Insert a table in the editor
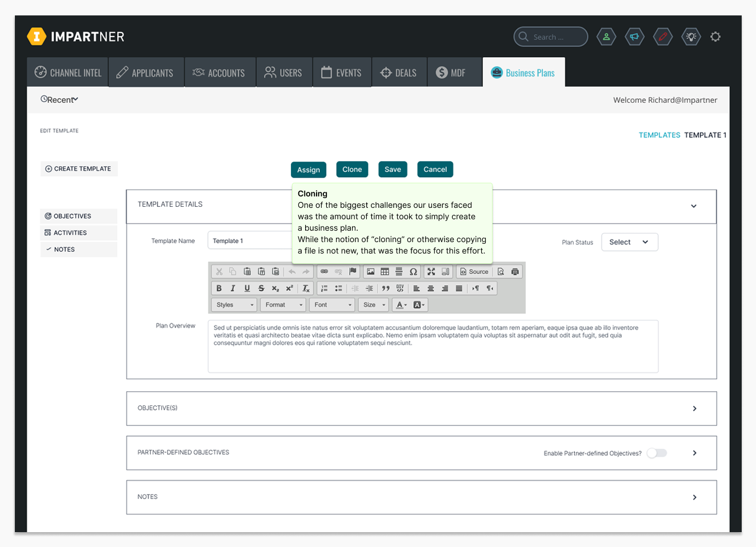The width and height of the screenshot is (756, 547). tap(385, 272)
